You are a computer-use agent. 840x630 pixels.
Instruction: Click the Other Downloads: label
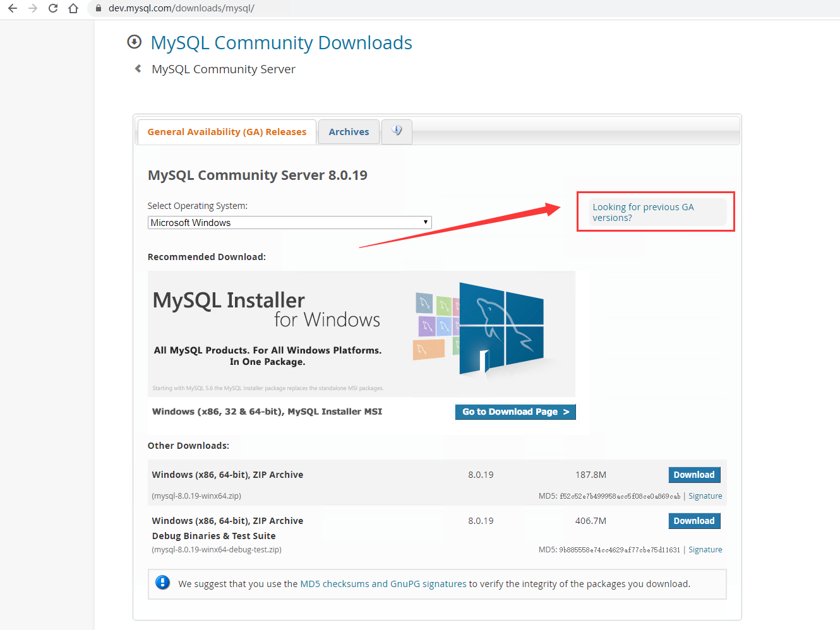pos(188,446)
